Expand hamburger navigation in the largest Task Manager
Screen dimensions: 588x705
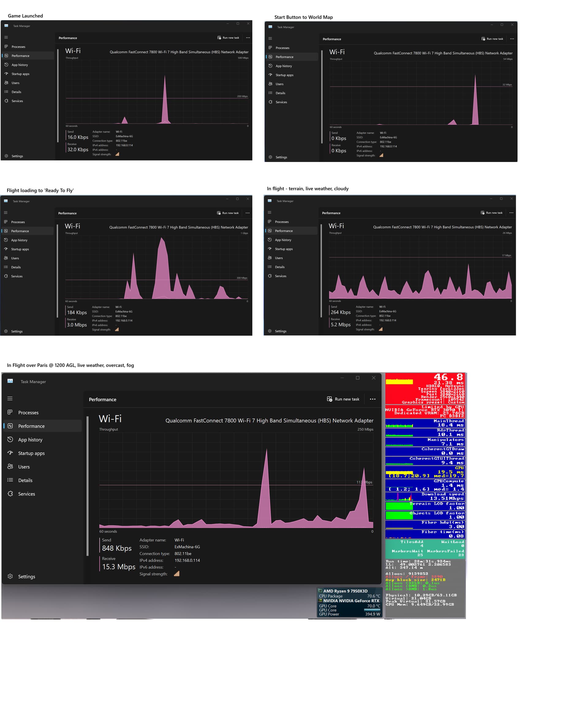click(x=10, y=398)
